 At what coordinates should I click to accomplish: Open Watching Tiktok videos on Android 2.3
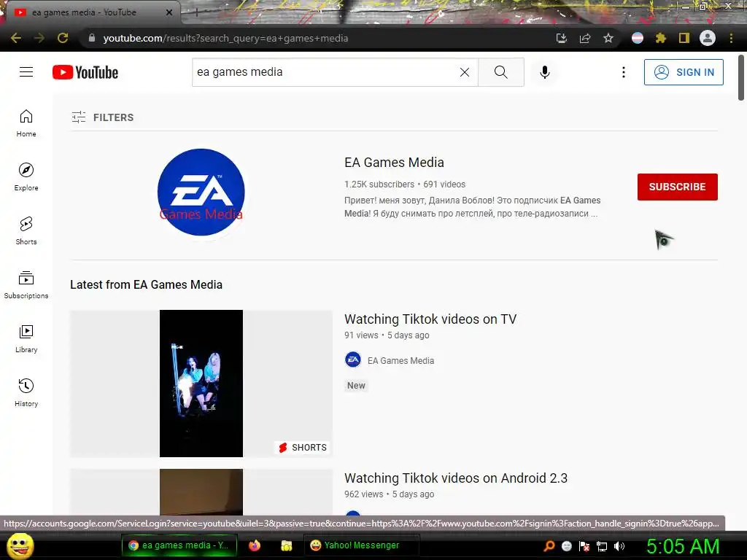456,478
